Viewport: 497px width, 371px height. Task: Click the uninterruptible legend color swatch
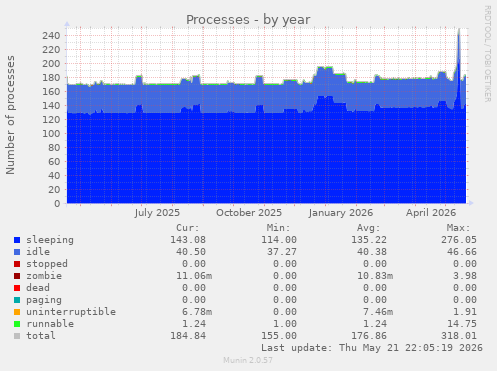point(17,312)
